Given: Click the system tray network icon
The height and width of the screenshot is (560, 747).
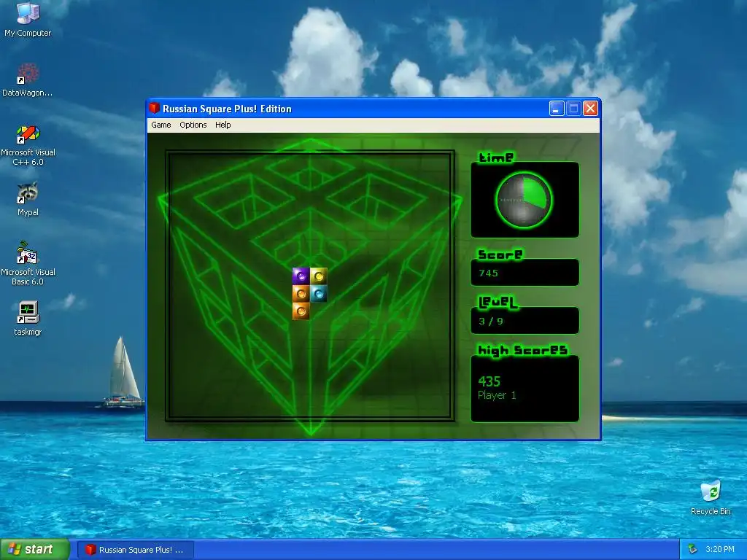Looking at the screenshot, I should click(x=692, y=550).
